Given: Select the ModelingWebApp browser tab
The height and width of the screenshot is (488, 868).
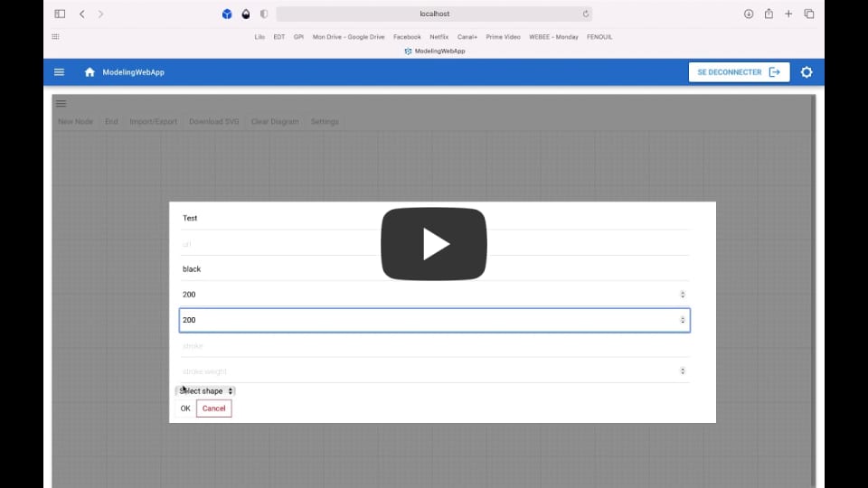Looking at the screenshot, I should [x=435, y=51].
